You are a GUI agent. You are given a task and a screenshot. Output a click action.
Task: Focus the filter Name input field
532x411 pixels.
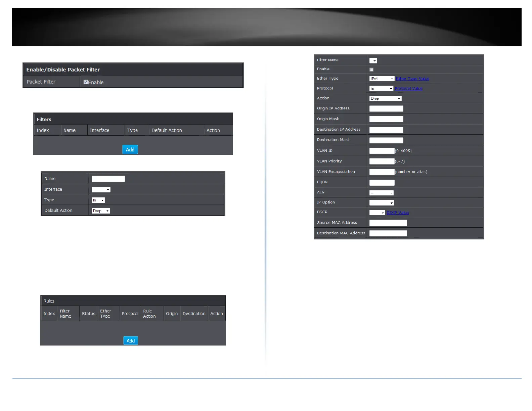coord(108,179)
